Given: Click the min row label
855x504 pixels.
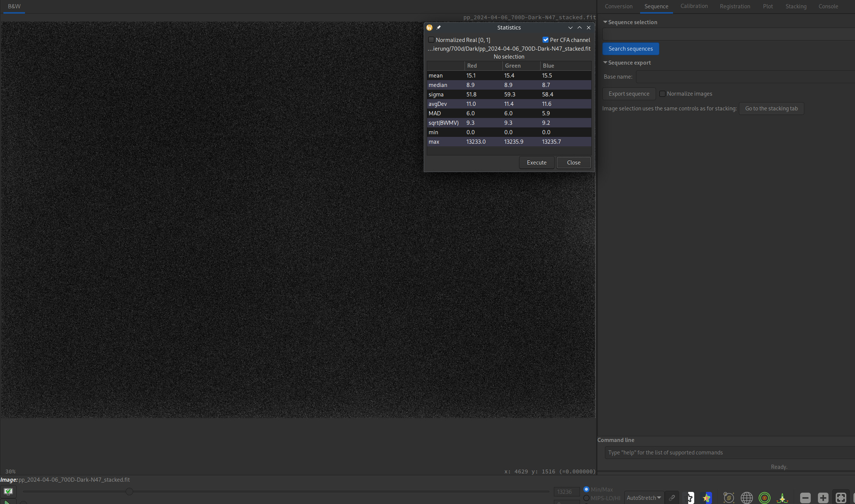Looking at the screenshot, I should tap(433, 132).
